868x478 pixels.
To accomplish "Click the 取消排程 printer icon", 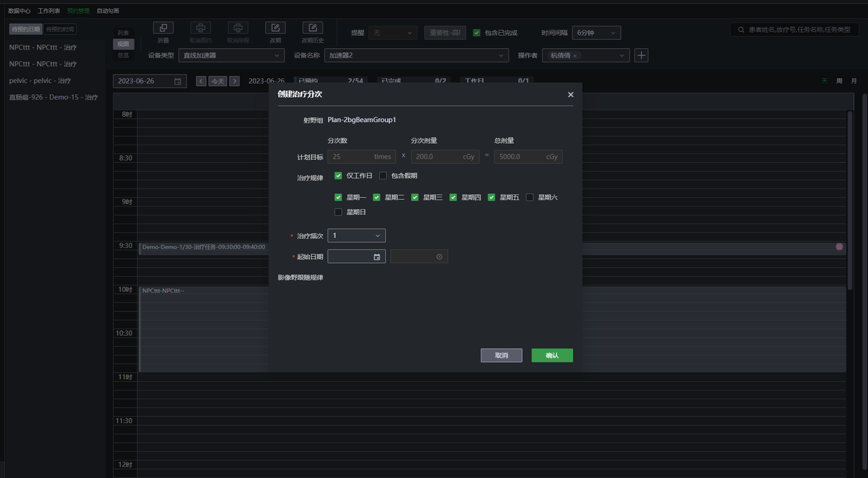I will 238,28.
